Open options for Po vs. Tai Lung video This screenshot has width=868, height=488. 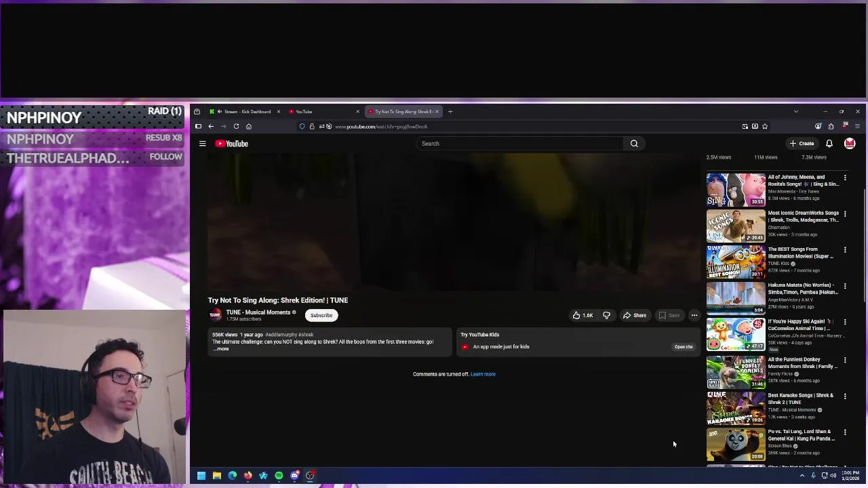click(845, 432)
